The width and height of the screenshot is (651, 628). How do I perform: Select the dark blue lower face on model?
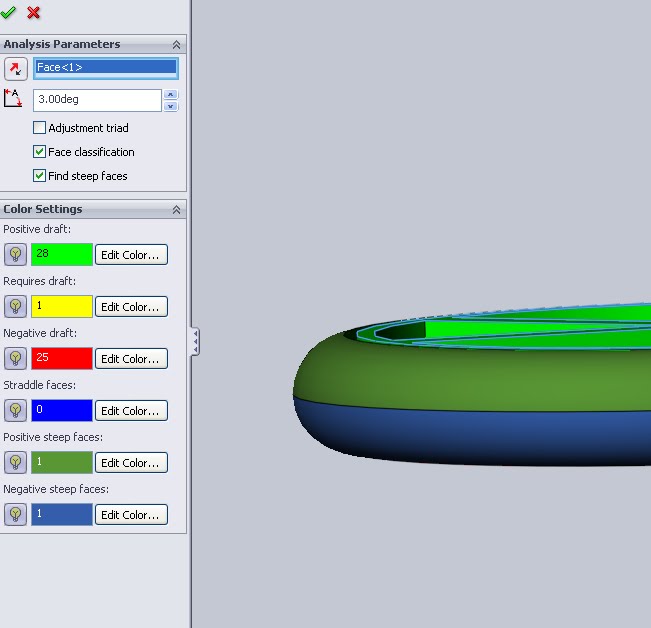(x=473, y=434)
